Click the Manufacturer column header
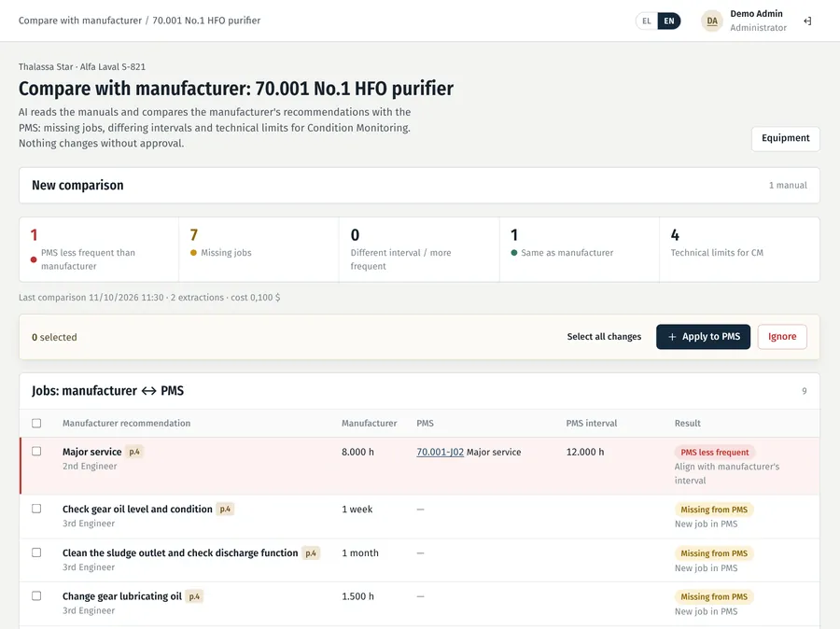Screen dimensions: 840x629 [x=369, y=424]
